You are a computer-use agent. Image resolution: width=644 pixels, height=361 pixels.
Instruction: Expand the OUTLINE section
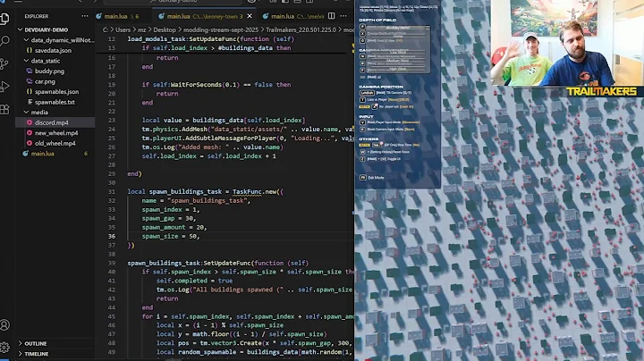(x=20, y=343)
